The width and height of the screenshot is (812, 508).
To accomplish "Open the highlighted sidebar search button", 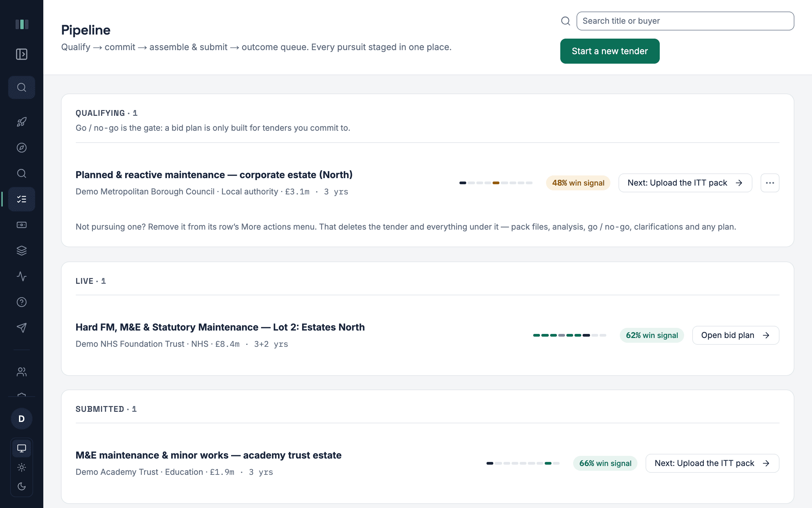I will click(x=22, y=87).
